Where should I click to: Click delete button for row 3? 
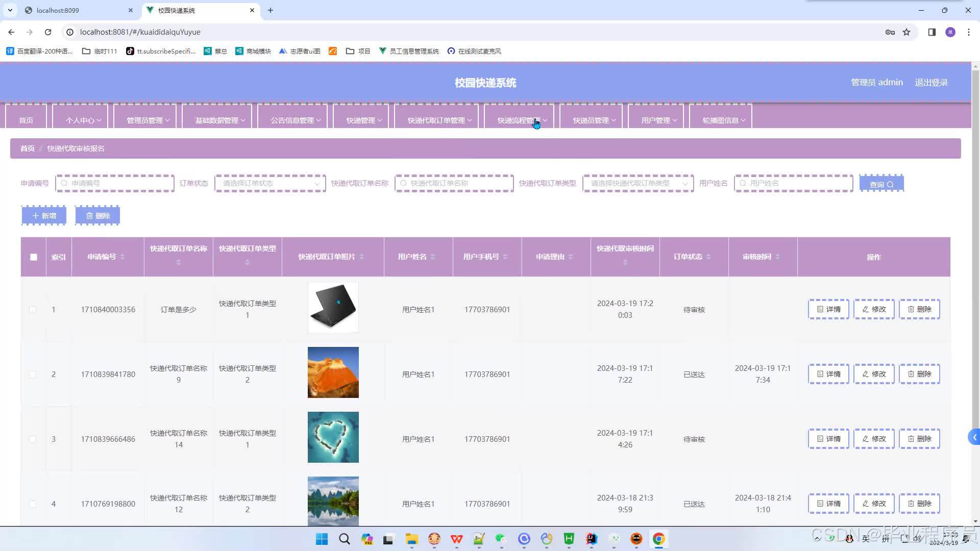[x=919, y=439]
